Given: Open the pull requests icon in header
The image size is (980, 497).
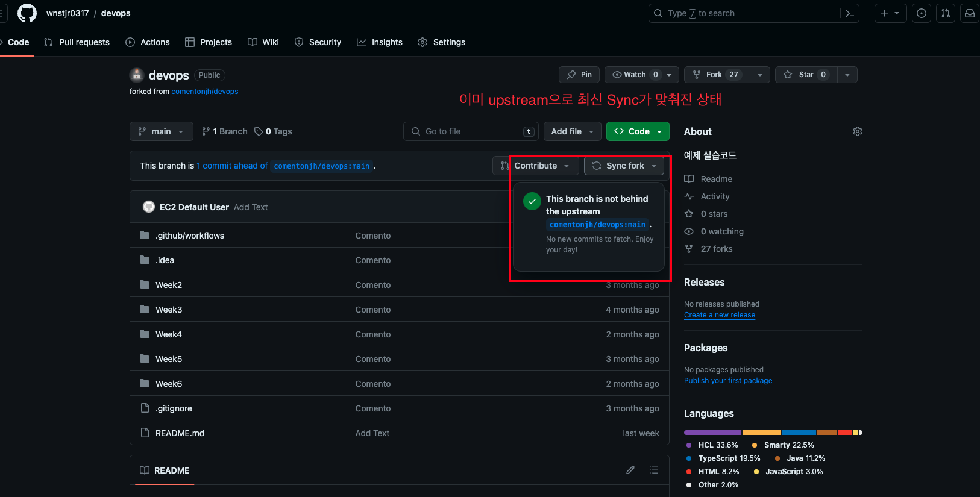Looking at the screenshot, I should (x=946, y=13).
